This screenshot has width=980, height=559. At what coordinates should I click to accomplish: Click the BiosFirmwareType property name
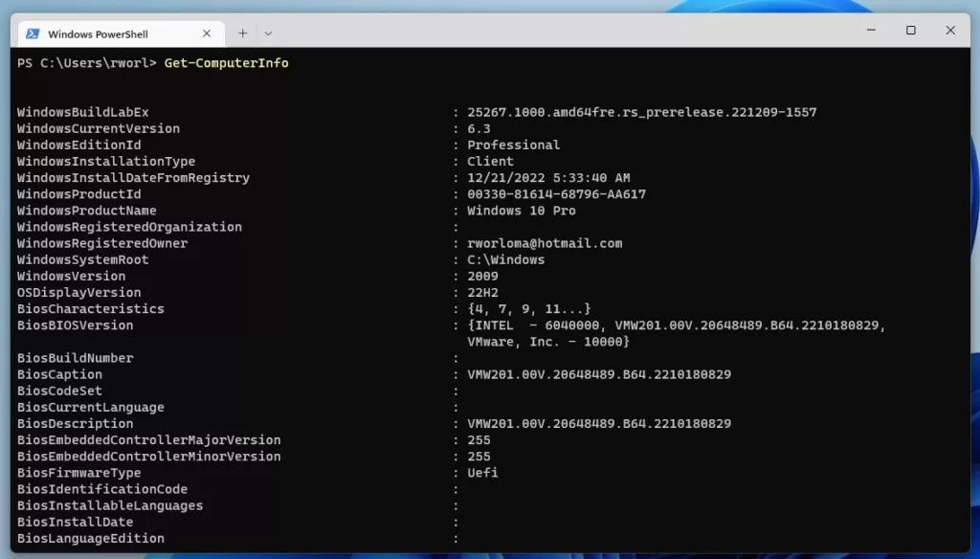click(78, 473)
